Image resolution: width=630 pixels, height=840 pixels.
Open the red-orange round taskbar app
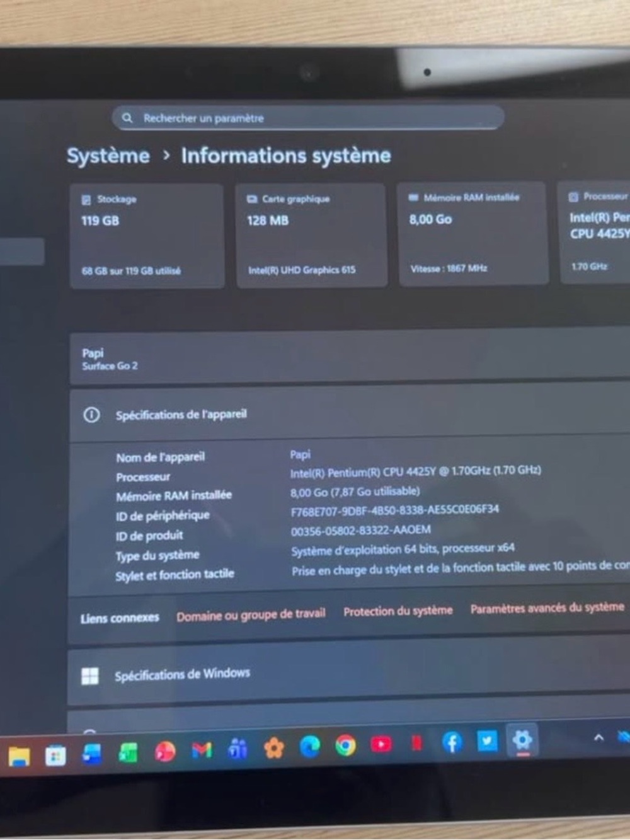pos(164,751)
